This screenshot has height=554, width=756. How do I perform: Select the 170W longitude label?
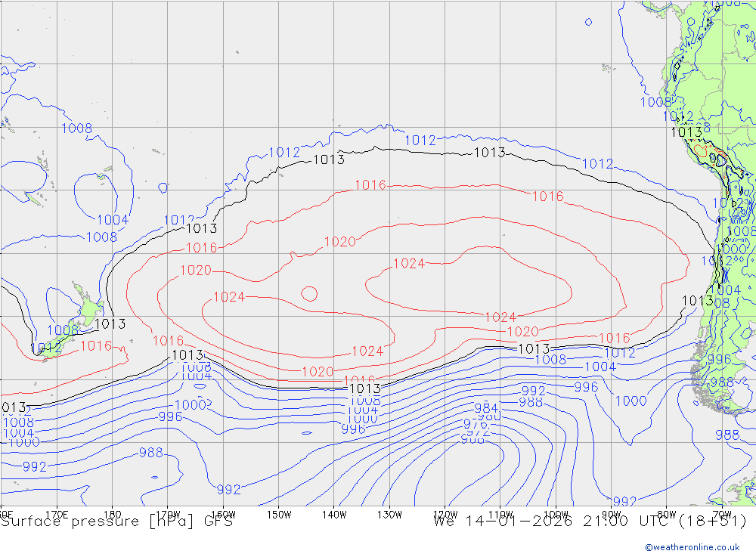tap(168, 515)
